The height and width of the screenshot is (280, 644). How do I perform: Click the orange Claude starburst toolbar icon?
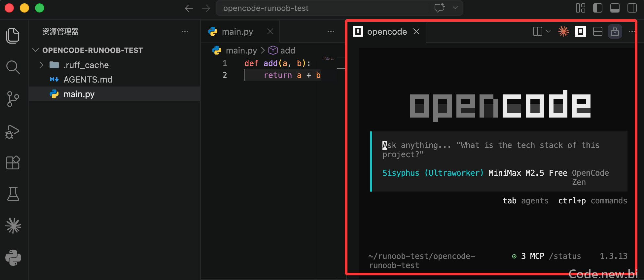563,31
